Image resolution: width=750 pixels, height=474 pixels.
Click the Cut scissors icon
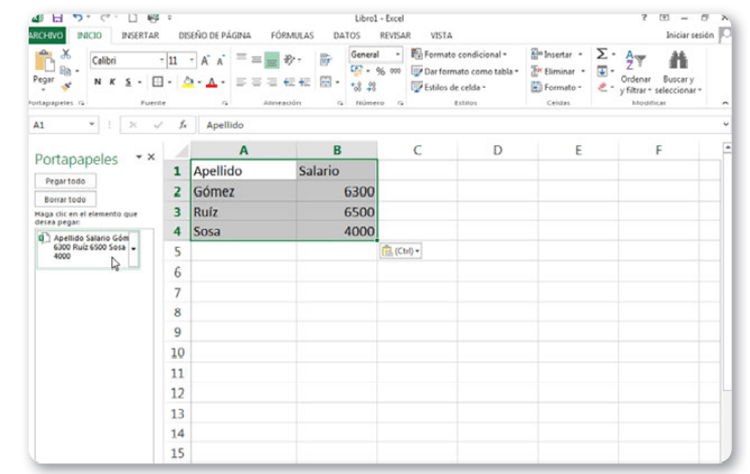point(68,55)
